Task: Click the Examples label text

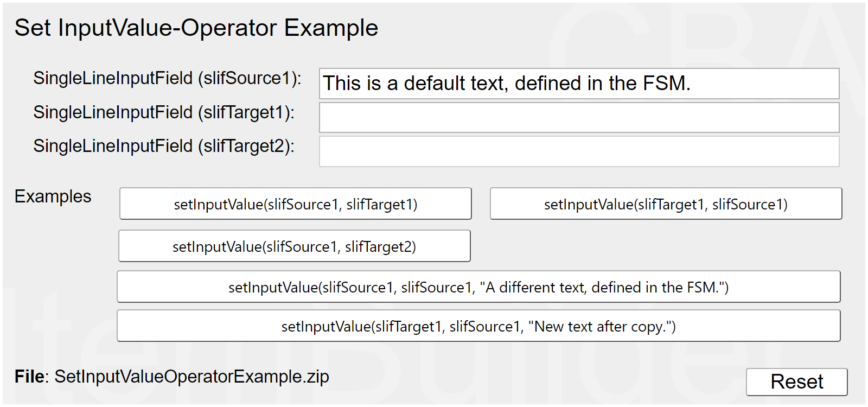Action: tap(53, 196)
